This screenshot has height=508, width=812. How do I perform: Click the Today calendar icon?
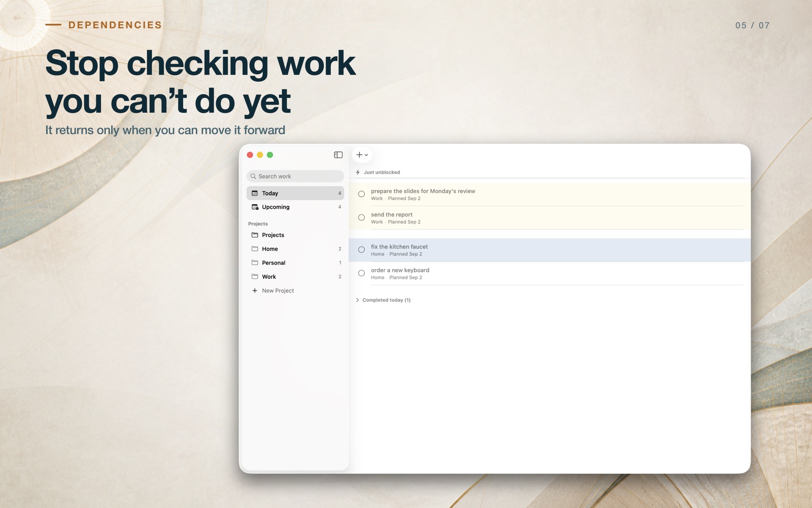click(x=255, y=193)
